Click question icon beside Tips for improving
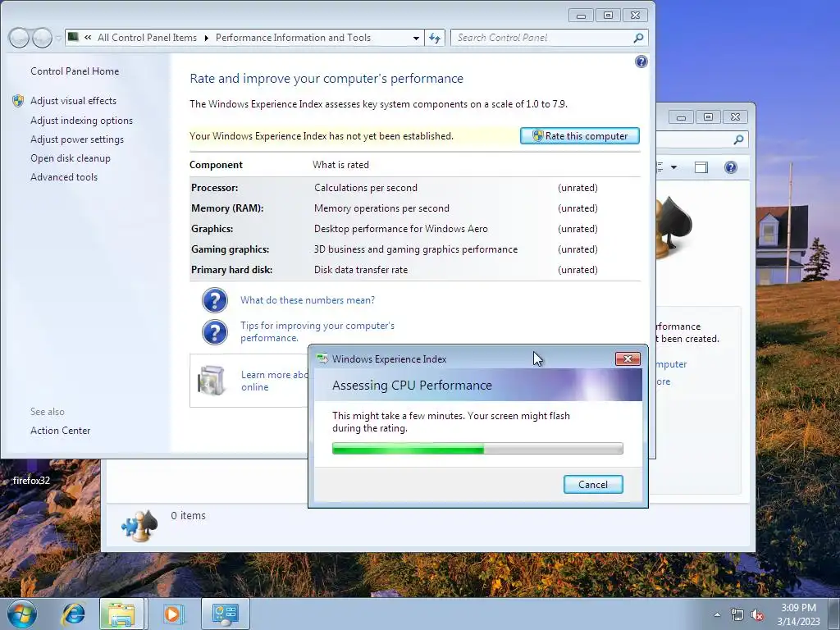Viewport: 840px width, 630px height. click(215, 332)
